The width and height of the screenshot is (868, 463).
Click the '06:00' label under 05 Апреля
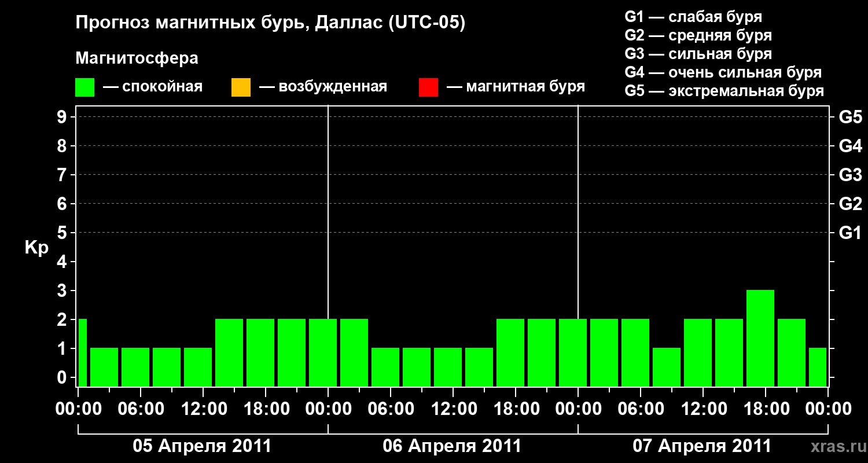click(141, 409)
